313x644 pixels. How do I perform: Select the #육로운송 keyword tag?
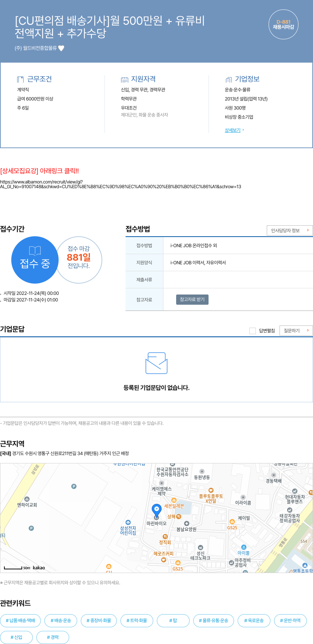tap(254, 621)
